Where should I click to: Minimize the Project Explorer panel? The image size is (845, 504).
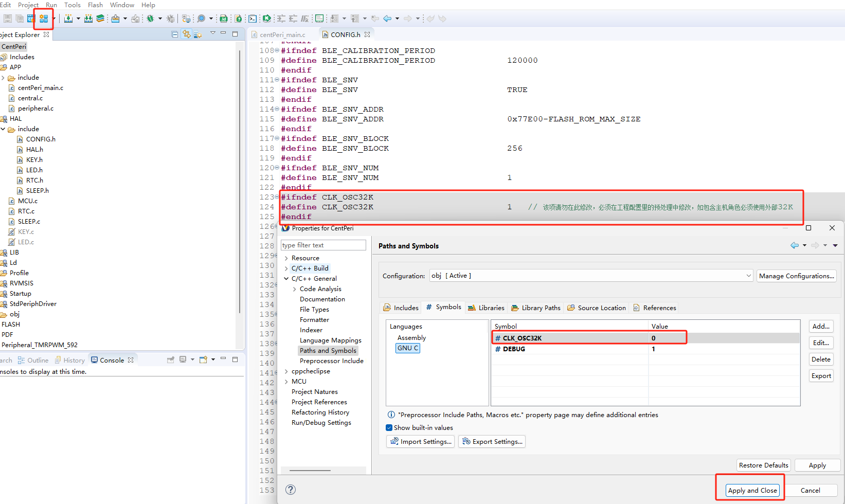(223, 33)
